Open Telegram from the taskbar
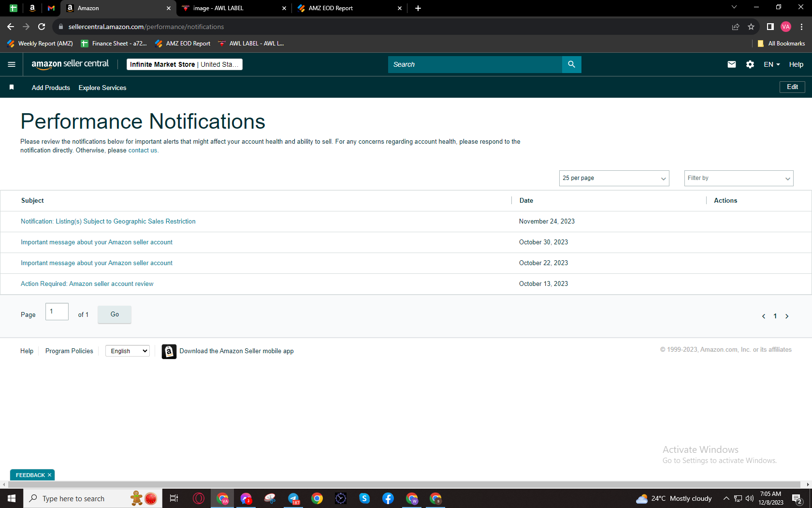The width and height of the screenshot is (812, 508). pos(293,498)
